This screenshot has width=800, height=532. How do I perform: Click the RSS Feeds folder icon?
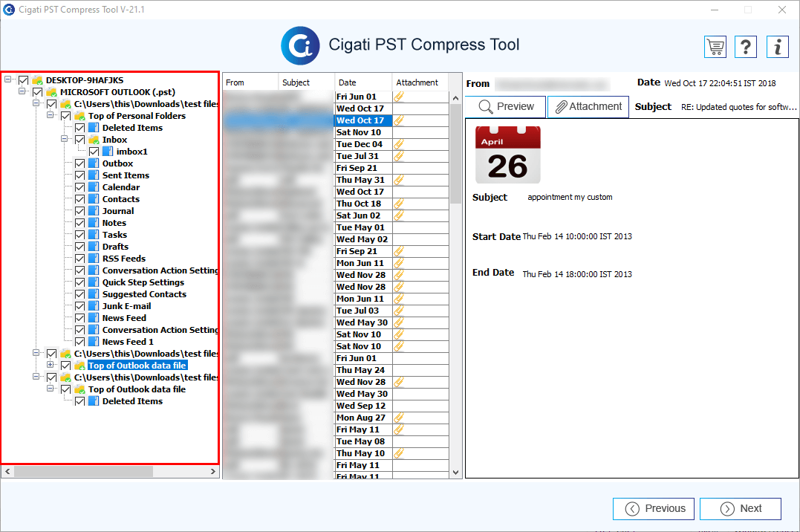point(94,259)
